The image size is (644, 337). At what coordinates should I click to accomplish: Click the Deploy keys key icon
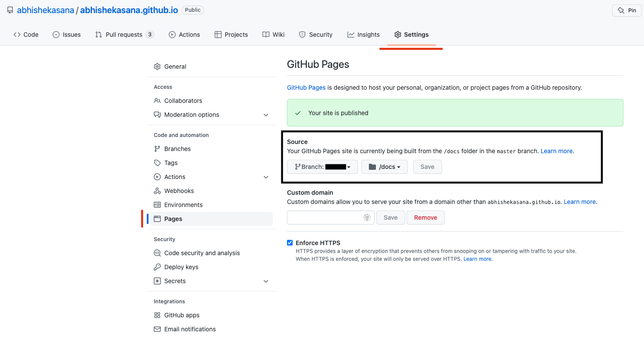click(157, 267)
